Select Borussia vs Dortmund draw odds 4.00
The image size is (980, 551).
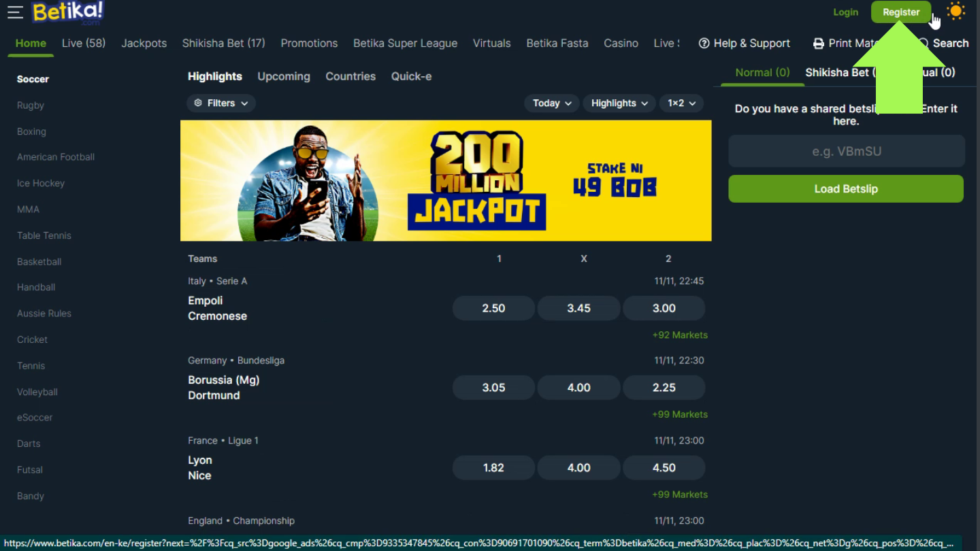coord(578,388)
